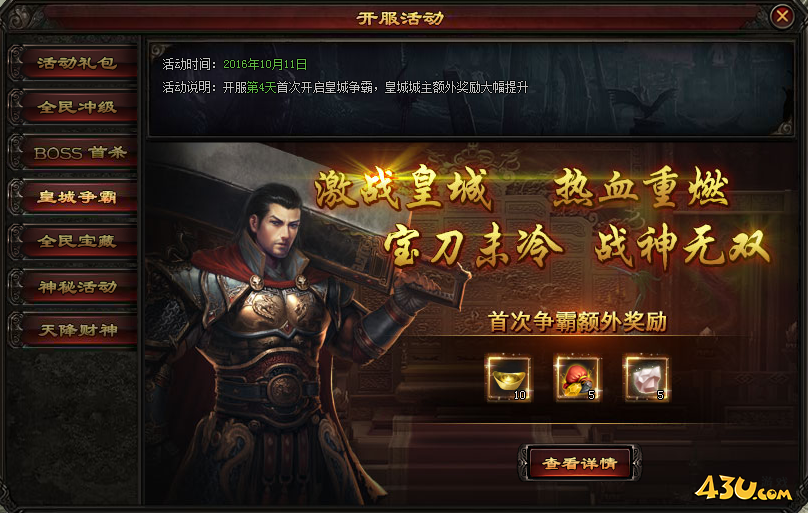Click the 开服活动 window title
This screenshot has width=808, height=513.
click(x=400, y=19)
